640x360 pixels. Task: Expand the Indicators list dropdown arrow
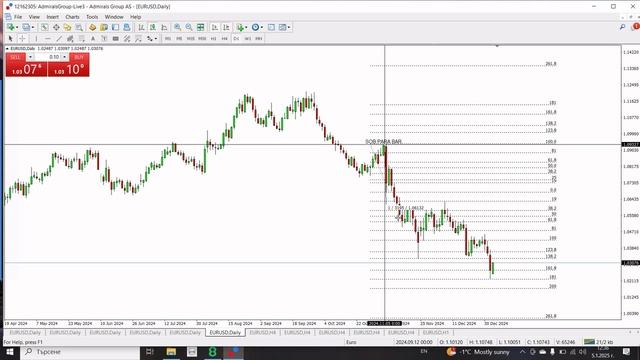[246, 27]
